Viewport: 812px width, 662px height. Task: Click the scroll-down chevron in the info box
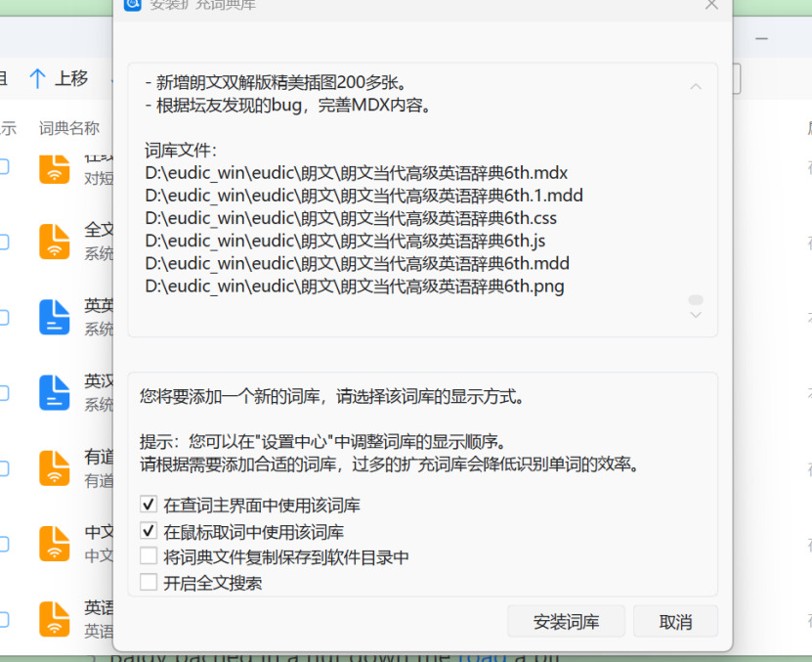point(696,315)
